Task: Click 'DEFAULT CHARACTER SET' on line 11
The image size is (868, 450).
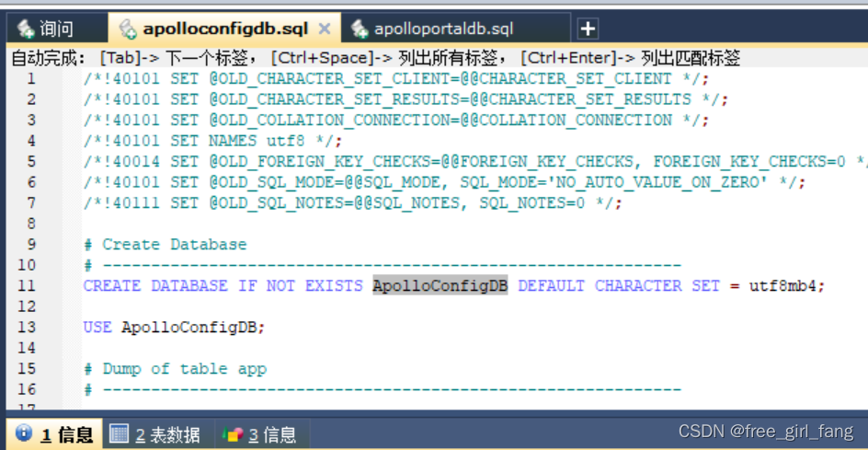Action: pos(619,286)
